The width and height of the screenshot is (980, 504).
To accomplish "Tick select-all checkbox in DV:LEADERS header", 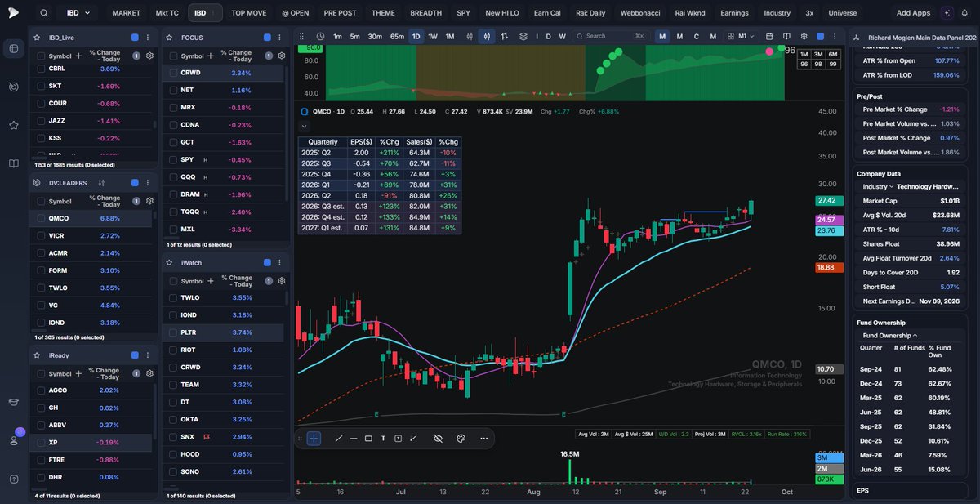I will click(41, 201).
